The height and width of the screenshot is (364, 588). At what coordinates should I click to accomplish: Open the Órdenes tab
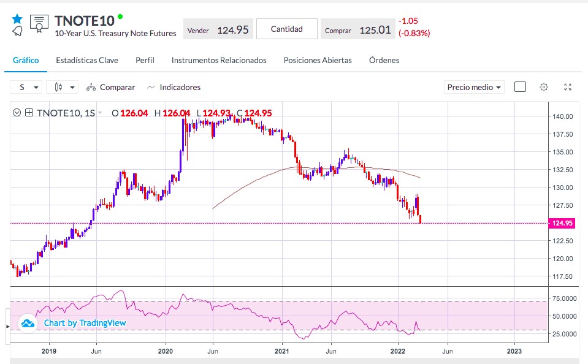[x=384, y=60]
